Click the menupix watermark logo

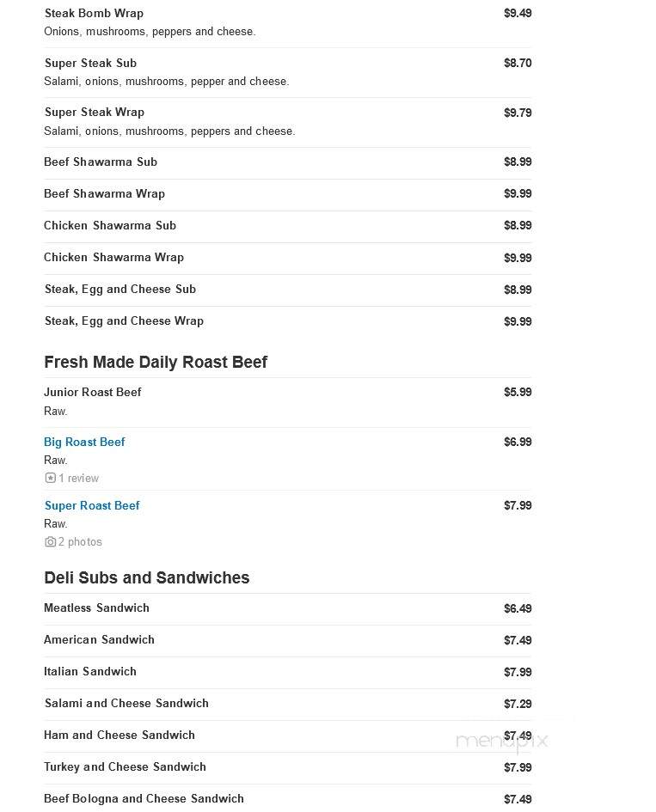[501, 741]
